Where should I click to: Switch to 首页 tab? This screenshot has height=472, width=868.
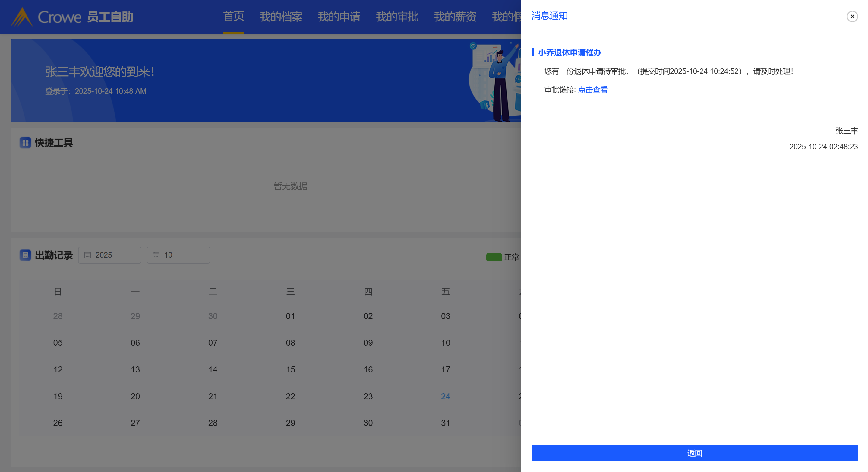[234, 16]
